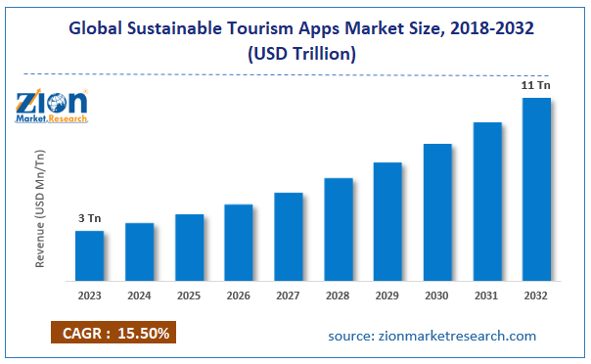Select the 2030 revenue bar
This screenshot has width=591, height=364.
[x=437, y=212]
